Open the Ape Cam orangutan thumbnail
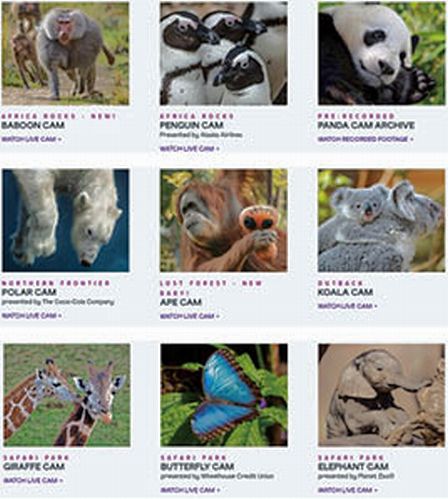This screenshot has height=499, width=448. pyautogui.click(x=224, y=220)
